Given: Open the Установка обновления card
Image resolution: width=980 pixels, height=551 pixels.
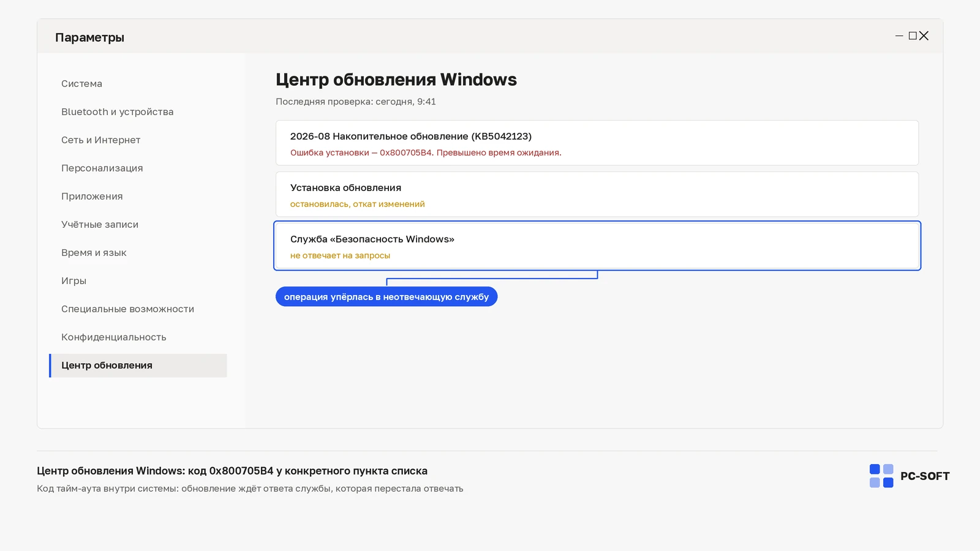Looking at the screenshot, I should [597, 194].
